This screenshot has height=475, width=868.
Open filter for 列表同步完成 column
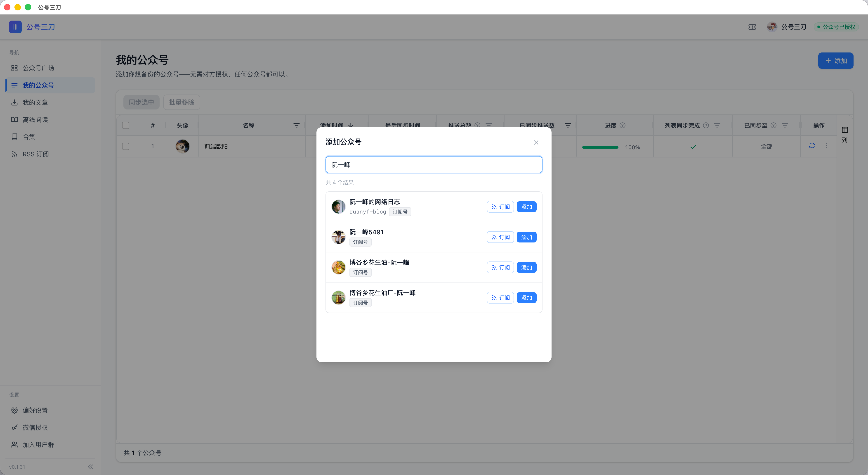pos(717,125)
